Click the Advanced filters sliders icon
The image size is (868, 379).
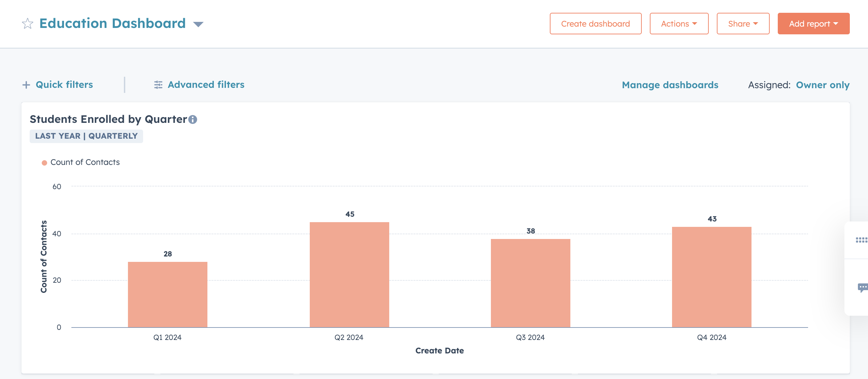click(x=158, y=85)
